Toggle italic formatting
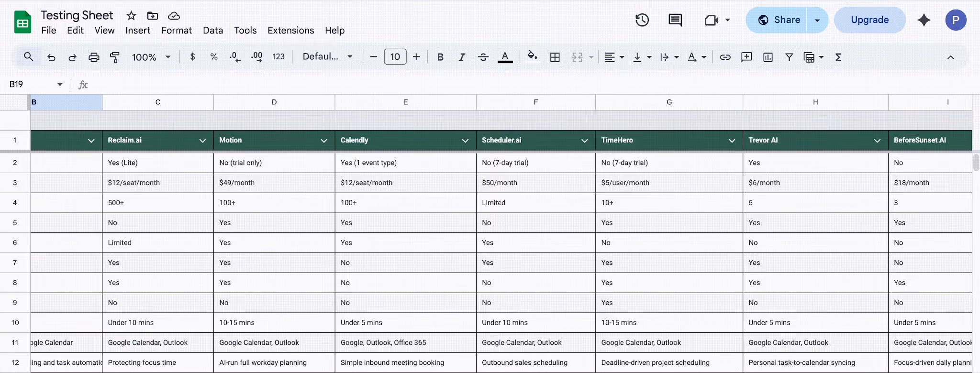Screen dimensions: 980x373 tap(462, 57)
